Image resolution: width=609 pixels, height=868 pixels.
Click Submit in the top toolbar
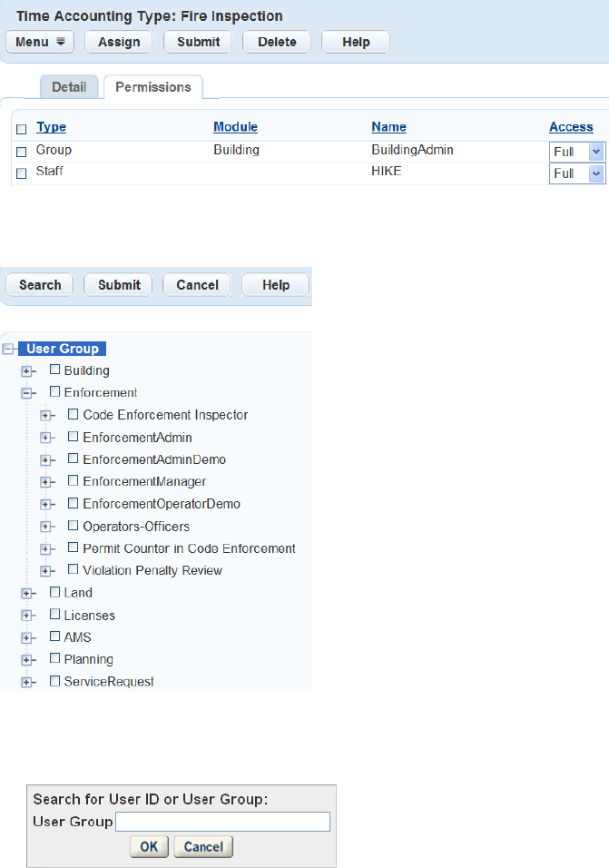click(x=198, y=42)
